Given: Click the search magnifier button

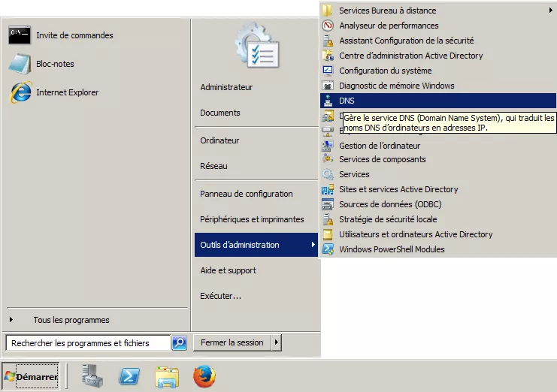Looking at the screenshot, I should (x=180, y=342).
